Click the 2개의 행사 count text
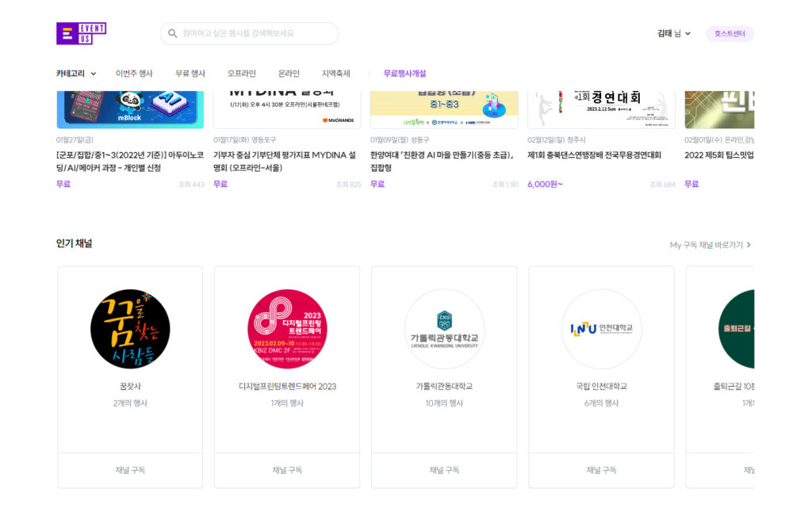Viewport: 812px width, 519px height. [x=130, y=403]
